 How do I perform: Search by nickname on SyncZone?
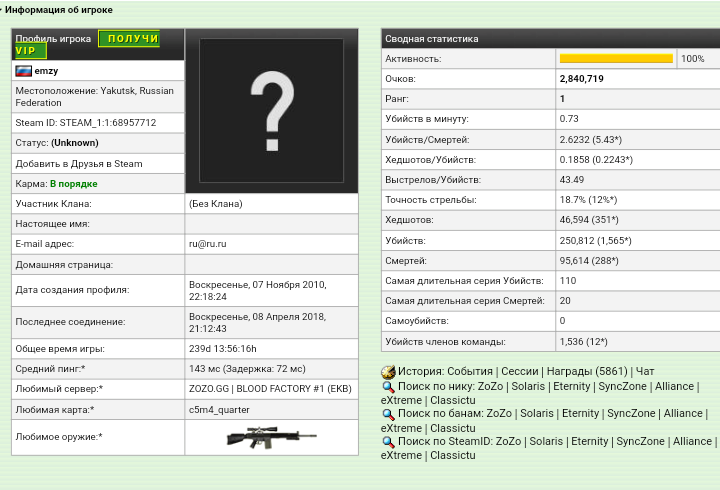tap(622, 386)
